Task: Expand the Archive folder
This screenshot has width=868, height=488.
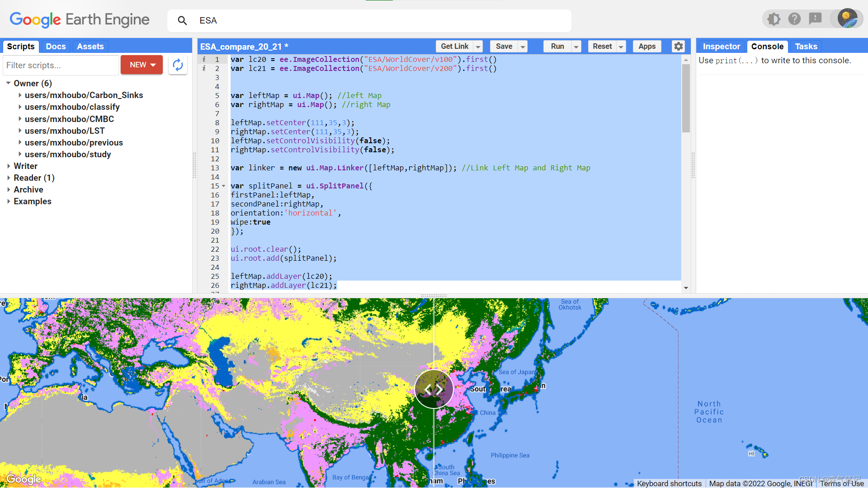Action: [x=8, y=189]
